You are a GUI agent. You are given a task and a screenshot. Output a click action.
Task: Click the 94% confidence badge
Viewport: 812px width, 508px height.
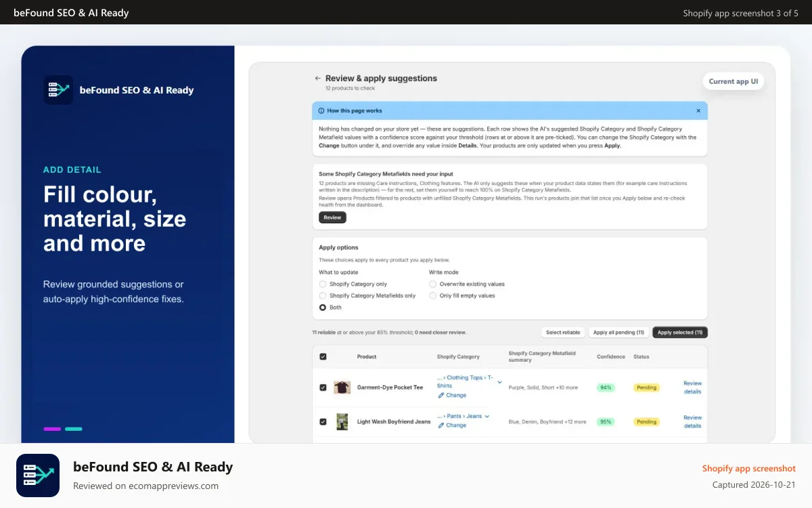point(606,387)
